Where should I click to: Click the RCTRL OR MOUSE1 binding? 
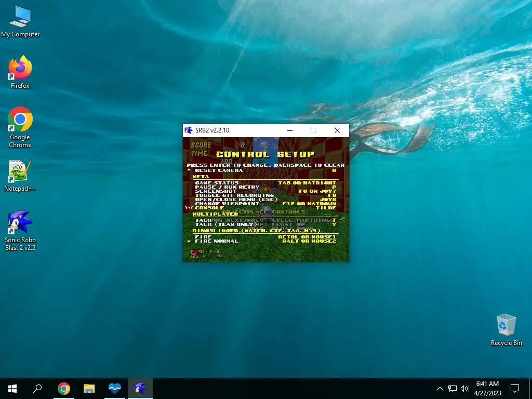coord(307,237)
